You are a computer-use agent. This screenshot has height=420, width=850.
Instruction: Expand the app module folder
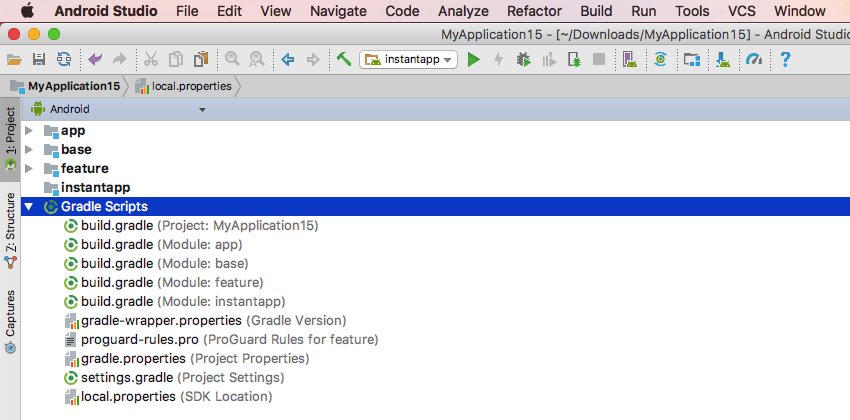28,131
